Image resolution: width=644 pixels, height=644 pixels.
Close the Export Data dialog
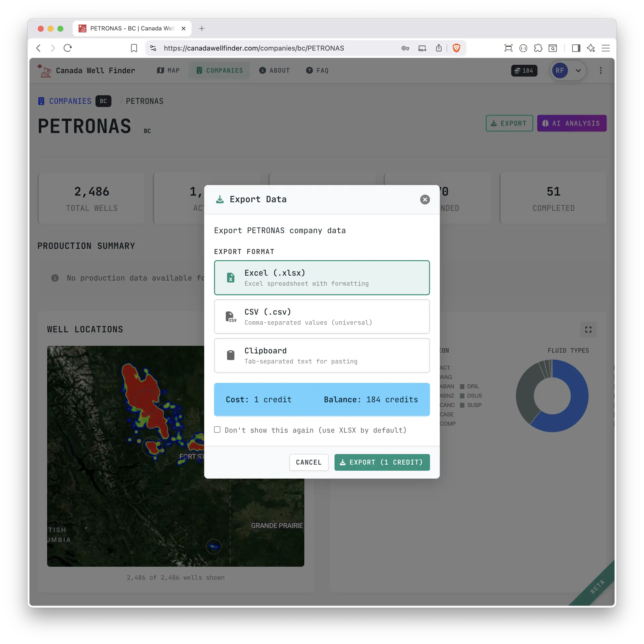pos(425,199)
